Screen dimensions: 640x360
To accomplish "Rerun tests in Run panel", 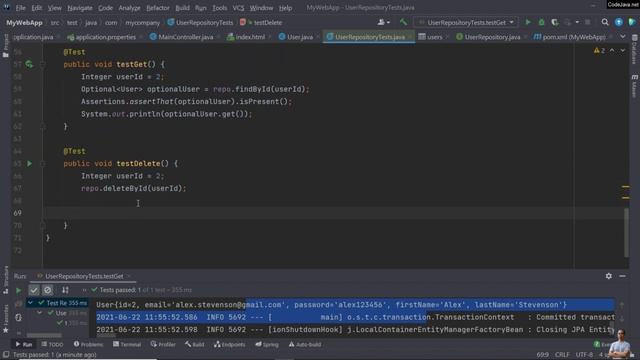I will [x=18, y=290].
